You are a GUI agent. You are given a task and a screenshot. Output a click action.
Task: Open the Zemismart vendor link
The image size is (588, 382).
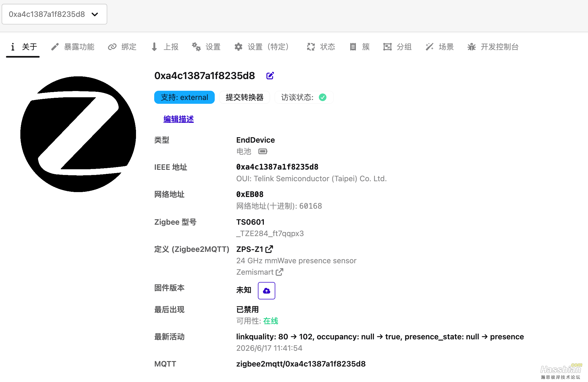coord(260,272)
